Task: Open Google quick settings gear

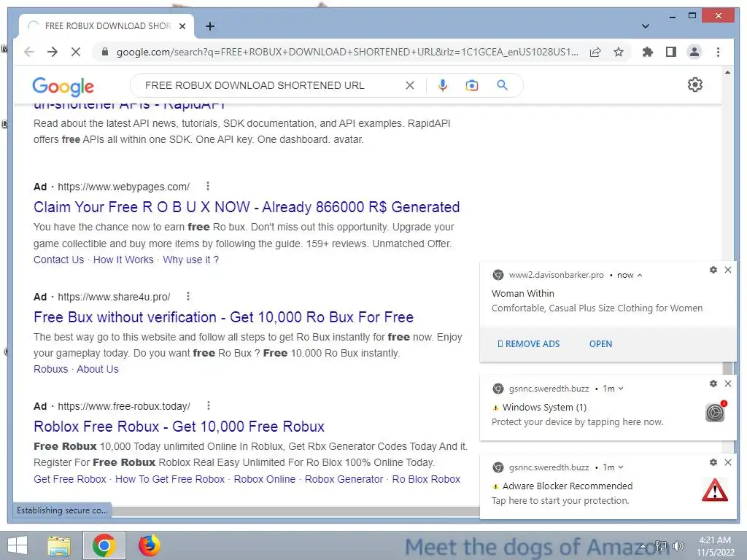Action: pyautogui.click(x=695, y=85)
